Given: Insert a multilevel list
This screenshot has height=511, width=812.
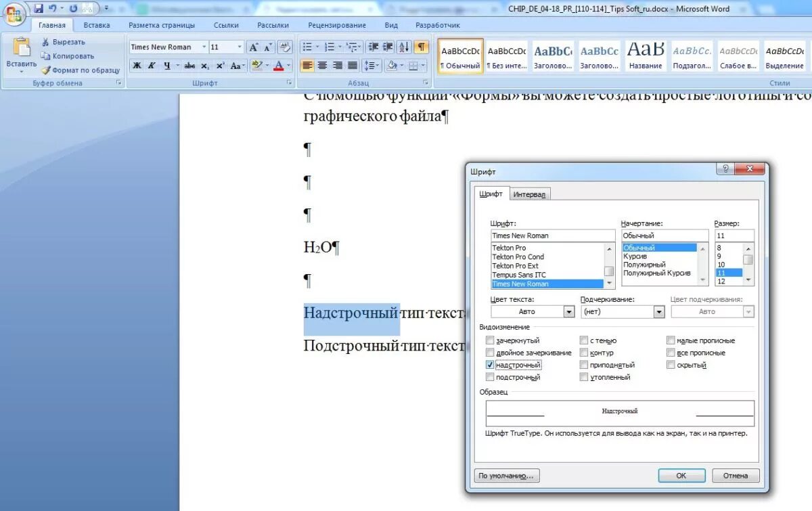Looking at the screenshot, I should pos(352,47).
